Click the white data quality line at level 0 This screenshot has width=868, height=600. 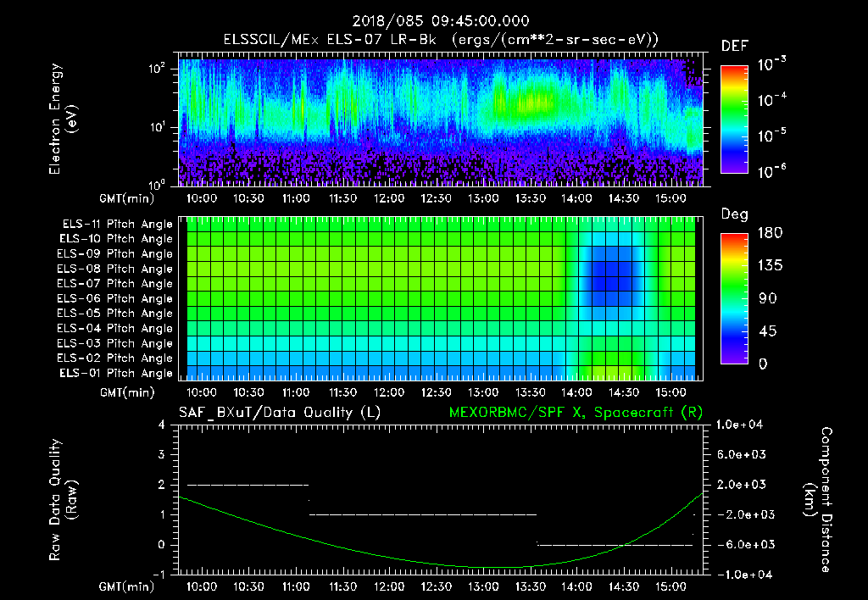615,545
